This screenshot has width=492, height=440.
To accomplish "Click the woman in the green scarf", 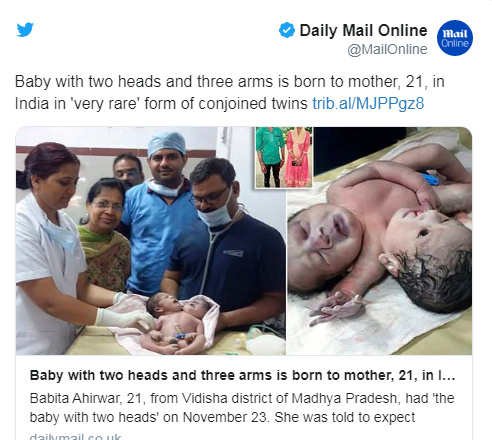I will tap(104, 233).
